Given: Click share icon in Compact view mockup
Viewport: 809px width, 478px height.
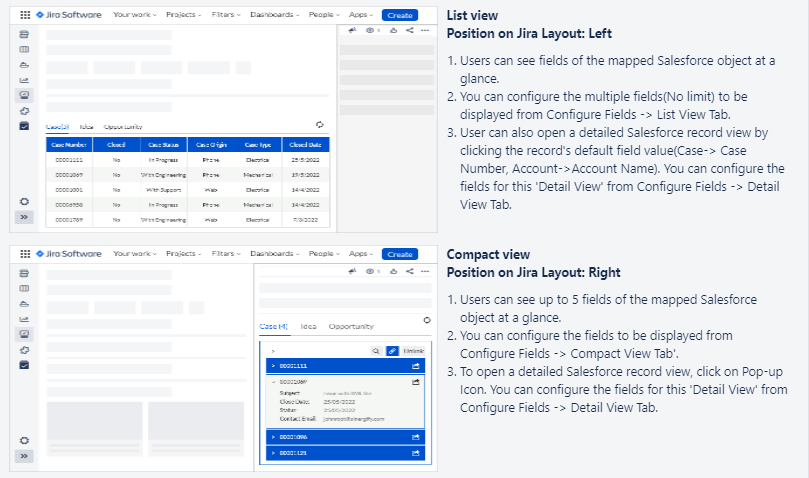Looking at the screenshot, I should pyautogui.click(x=410, y=271).
